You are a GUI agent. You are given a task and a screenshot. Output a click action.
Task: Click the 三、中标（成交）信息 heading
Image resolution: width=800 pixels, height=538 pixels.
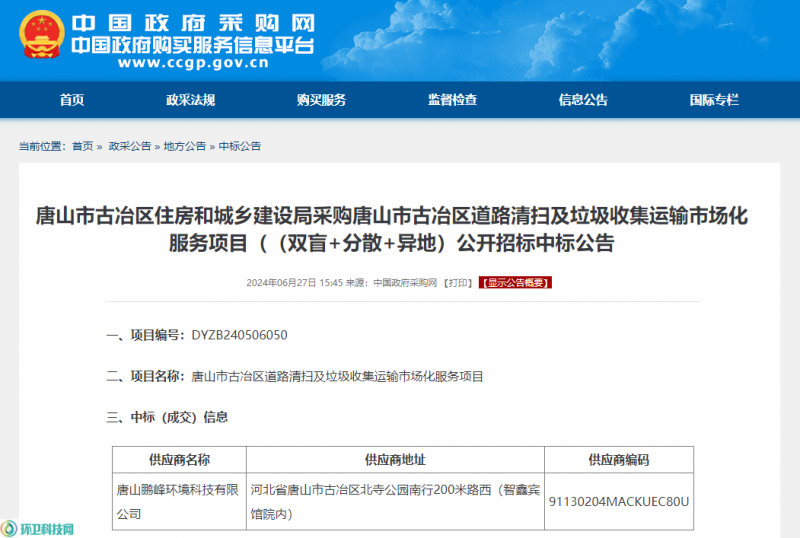click(x=167, y=418)
